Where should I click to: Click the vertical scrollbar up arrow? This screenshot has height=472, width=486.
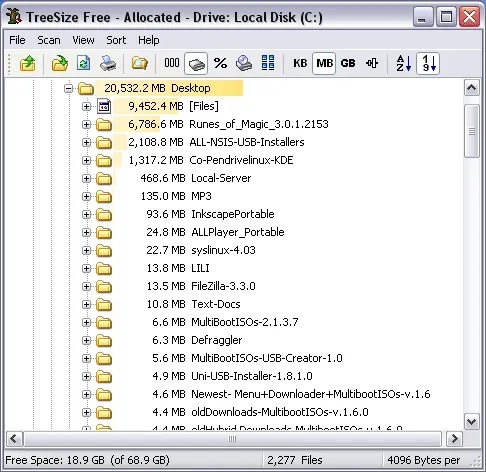click(x=472, y=88)
